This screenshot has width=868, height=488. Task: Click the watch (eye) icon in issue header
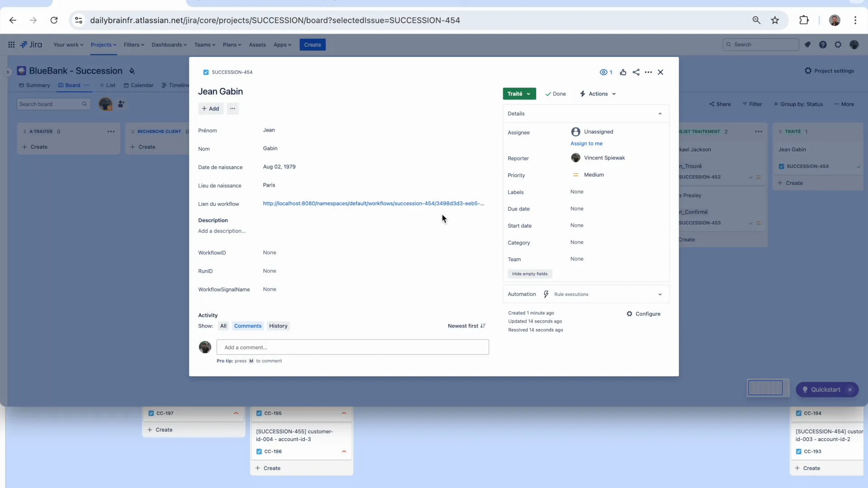605,72
